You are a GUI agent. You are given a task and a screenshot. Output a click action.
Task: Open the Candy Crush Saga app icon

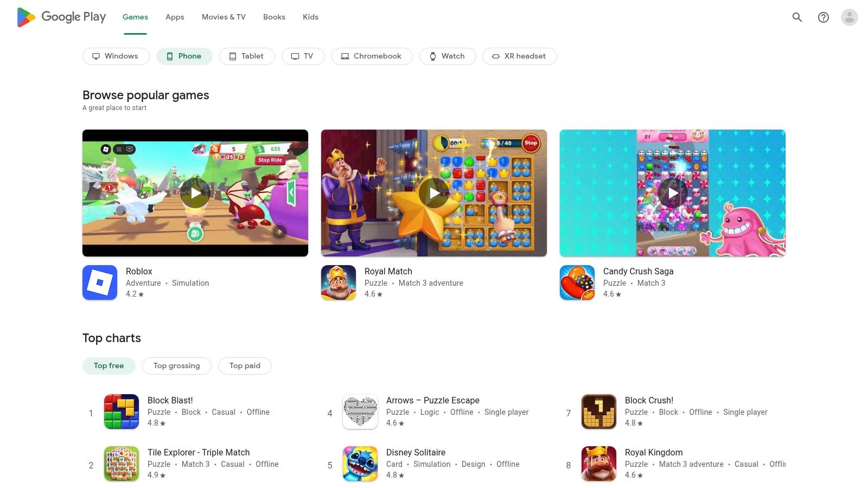577,282
